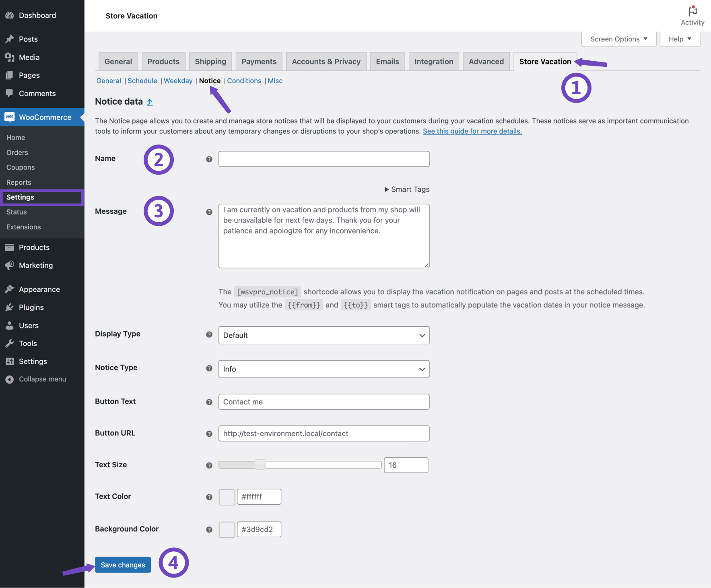Switch to the Store Vacation tab

pos(545,61)
